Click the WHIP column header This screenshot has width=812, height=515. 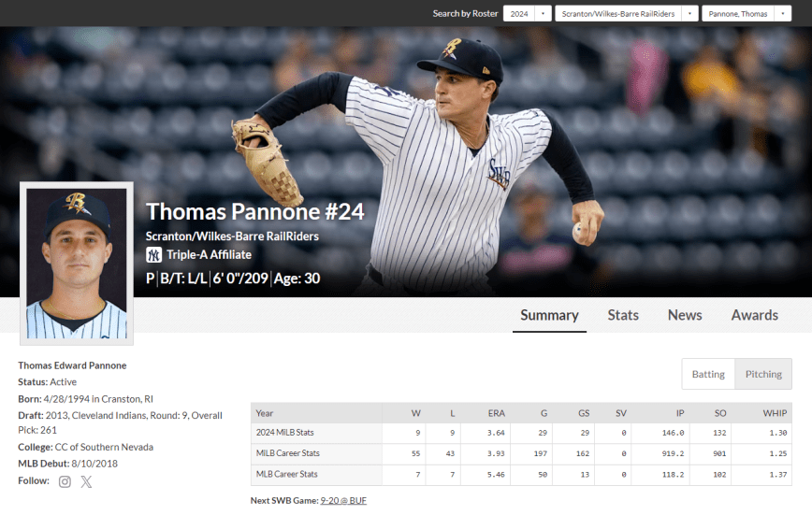(775, 413)
